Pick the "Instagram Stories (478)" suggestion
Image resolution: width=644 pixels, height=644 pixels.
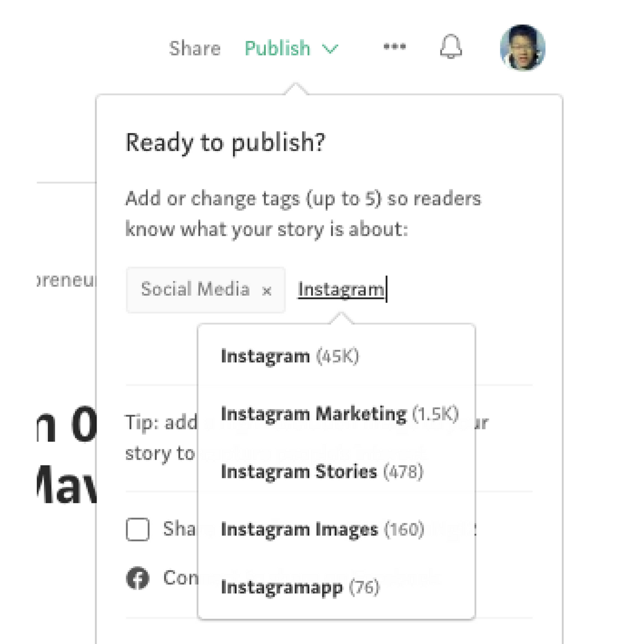(322, 471)
